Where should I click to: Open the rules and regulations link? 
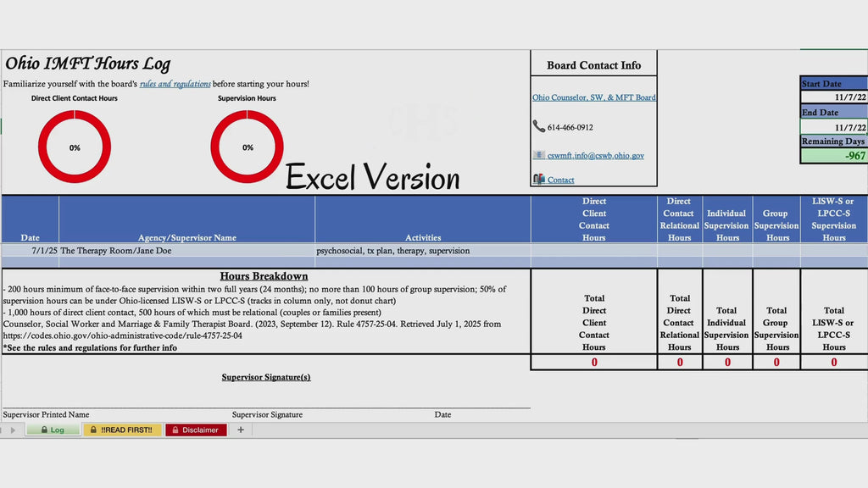[x=175, y=84]
